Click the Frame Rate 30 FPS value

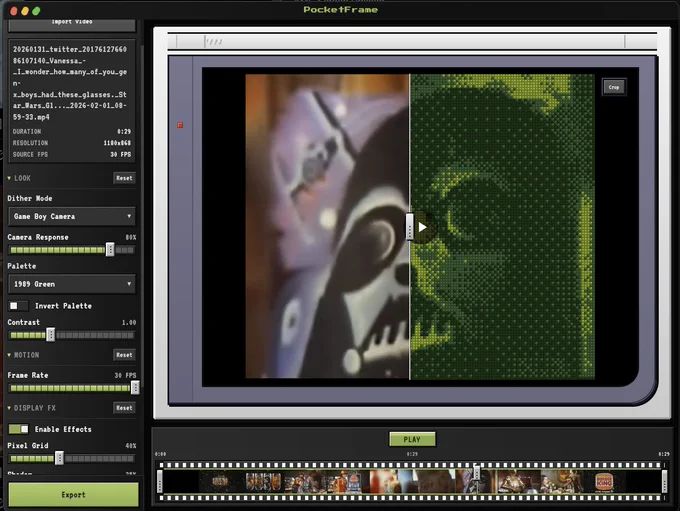[125, 376]
